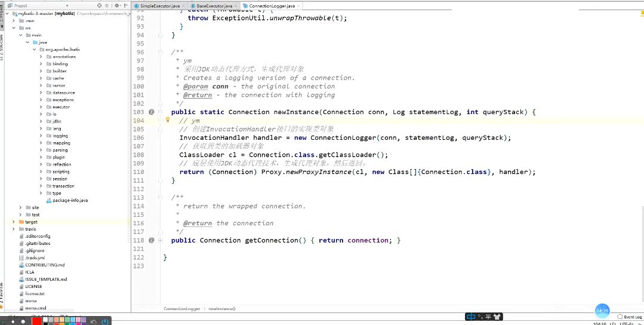Click the gutter marker icon at line 103
The image size is (644, 325).
(x=152, y=112)
